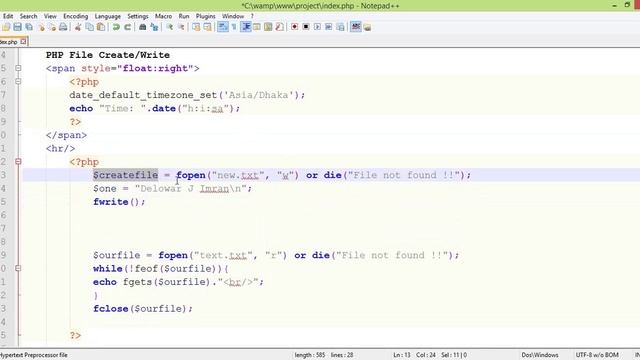This screenshot has width=640, height=360.
Task: Open Find dialog via binoculars icon
Action: [x=142, y=27]
